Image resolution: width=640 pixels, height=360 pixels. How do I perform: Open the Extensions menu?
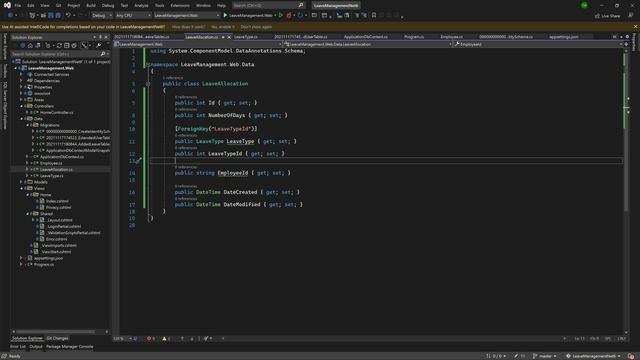pos(180,5)
